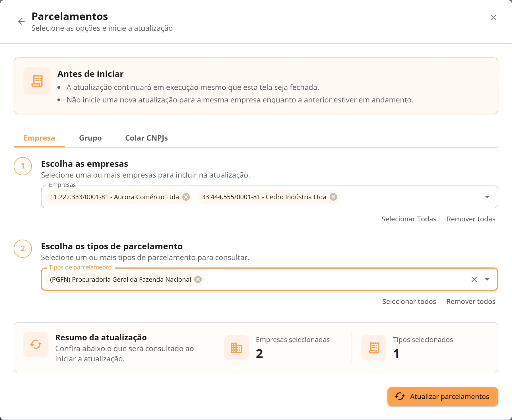The image size is (512, 420).
Task: Open the Colar CNPJs tab
Action: [146, 138]
